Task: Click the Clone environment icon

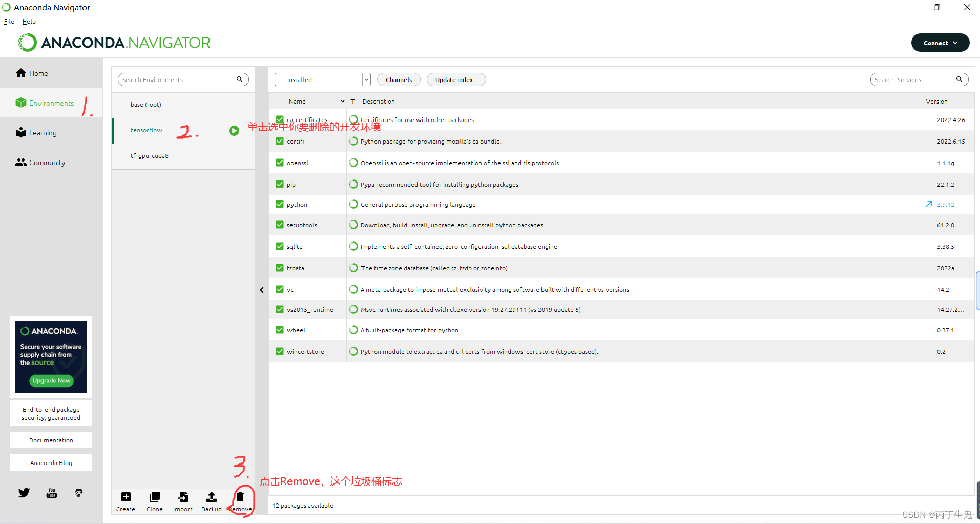Action: coord(155,497)
